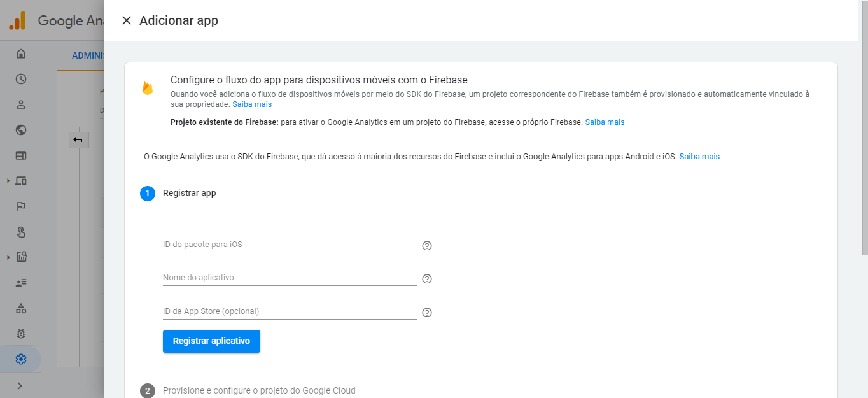The width and height of the screenshot is (868, 398).
Task: Open the devices icon in sidebar
Action: tap(21, 181)
